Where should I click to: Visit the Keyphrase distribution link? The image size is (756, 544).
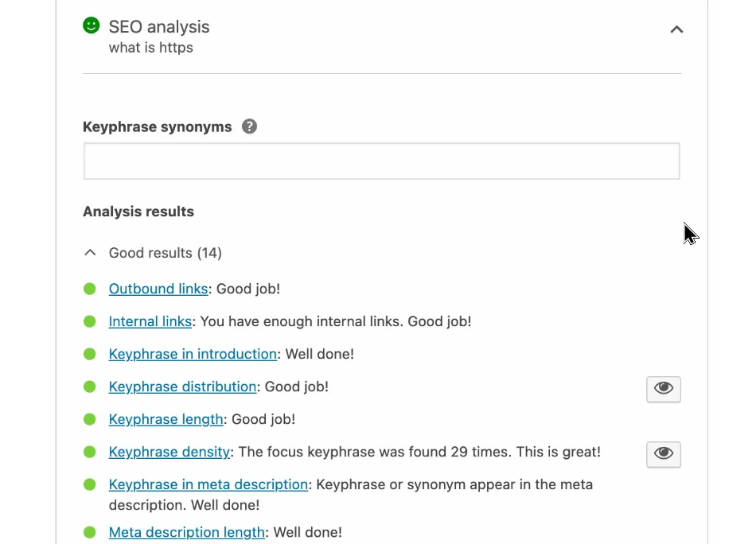click(x=182, y=387)
